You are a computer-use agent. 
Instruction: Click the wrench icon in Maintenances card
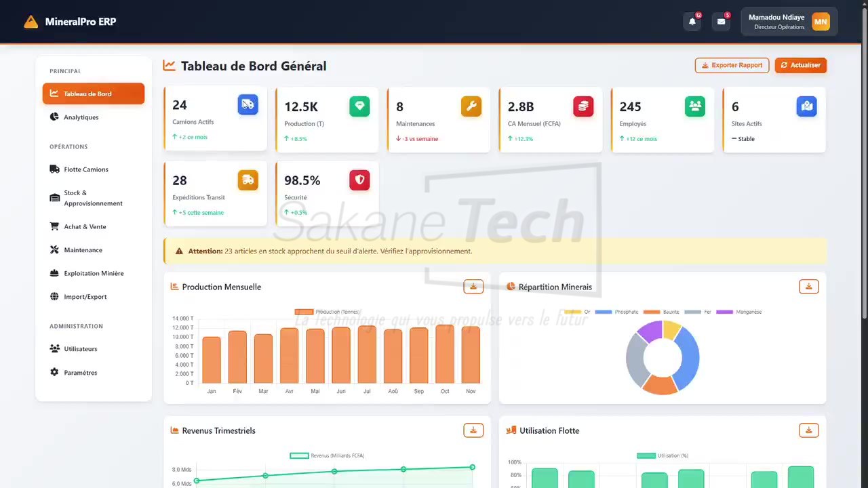click(471, 106)
